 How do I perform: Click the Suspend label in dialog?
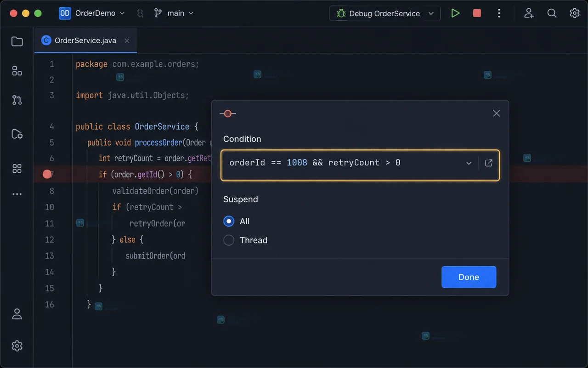pyautogui.click(x=241, y=199)
